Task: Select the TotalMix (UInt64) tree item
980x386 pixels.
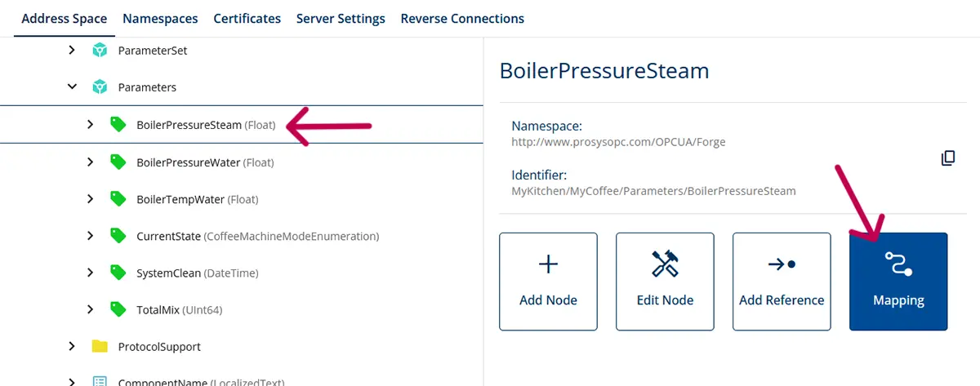Action: click(x=179, y=310)
